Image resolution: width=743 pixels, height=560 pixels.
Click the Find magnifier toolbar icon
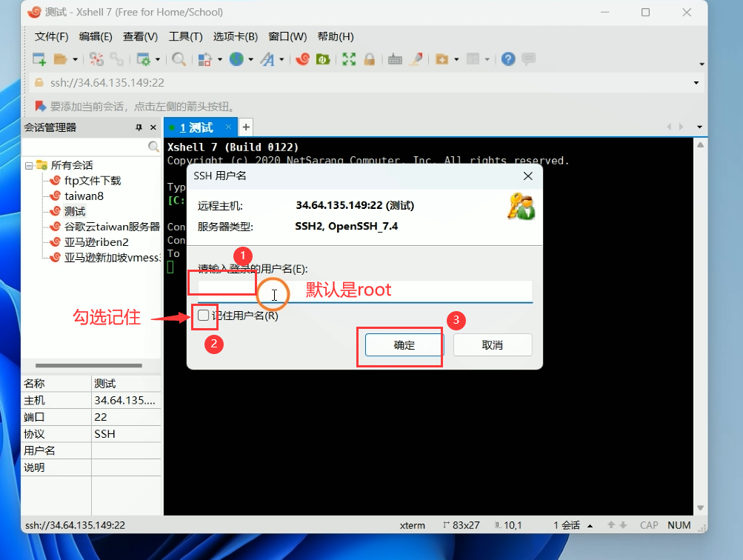[179, 59]
